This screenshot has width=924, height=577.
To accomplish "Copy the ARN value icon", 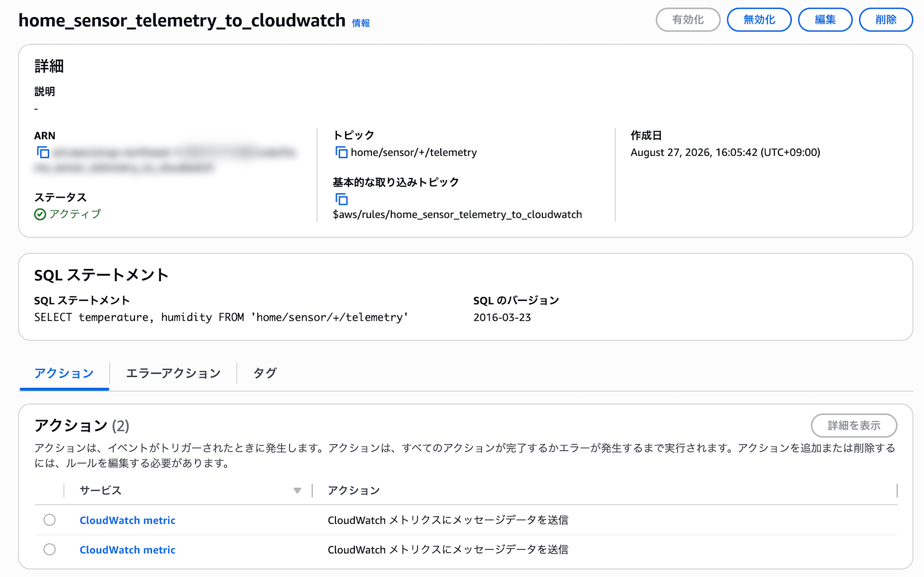I will pos(43,152).
